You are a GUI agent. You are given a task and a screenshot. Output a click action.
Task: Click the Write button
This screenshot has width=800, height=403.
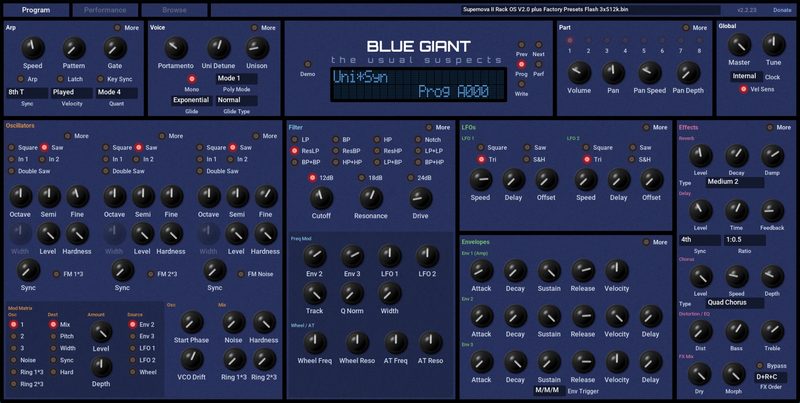tap(521, 85)
